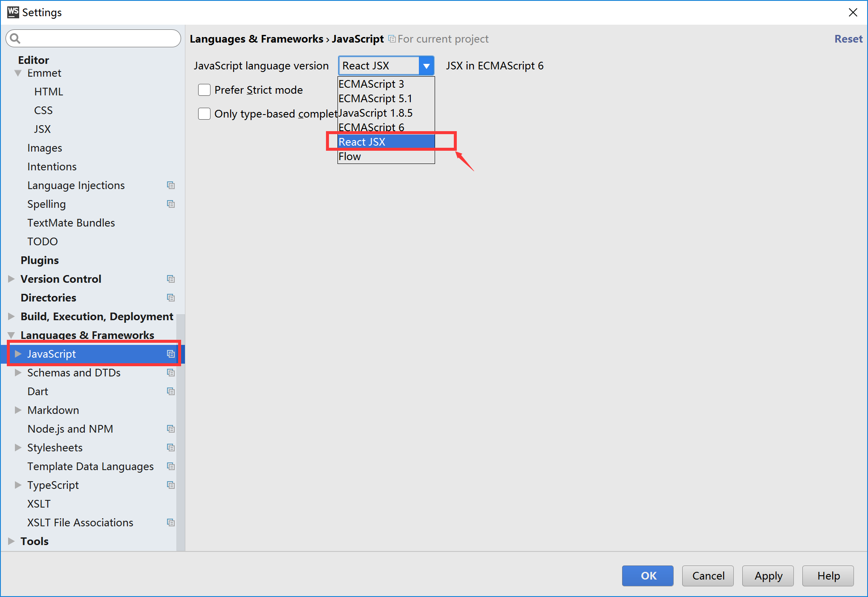Click the Cancel button

tap(708, 576)
